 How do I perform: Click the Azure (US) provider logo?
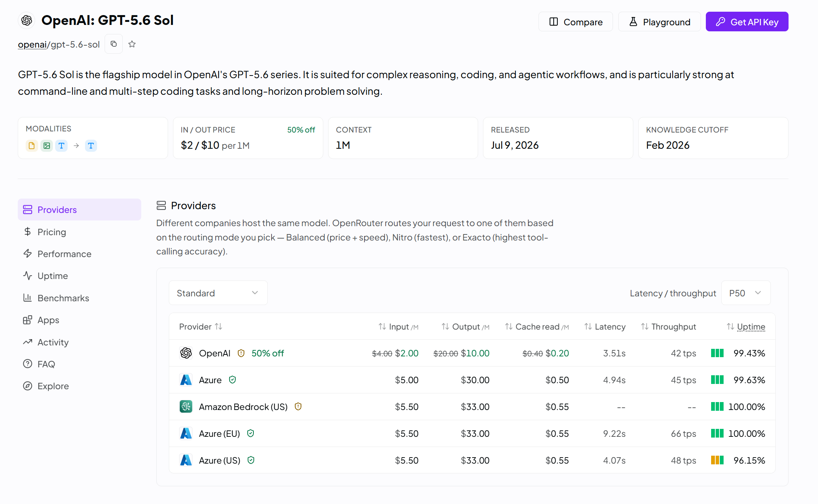pos(186,460)
